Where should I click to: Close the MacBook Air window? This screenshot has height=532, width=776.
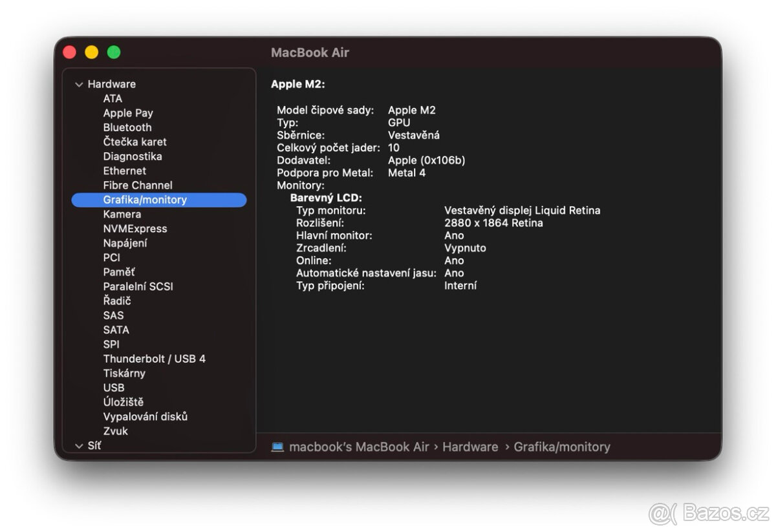(69, 52)
